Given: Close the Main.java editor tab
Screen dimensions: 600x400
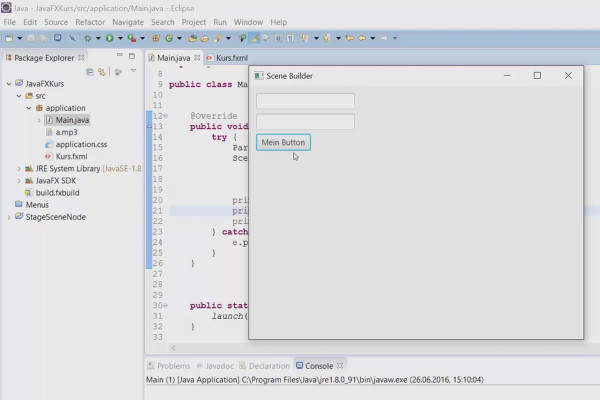Looking at the screenshot, I should (x=197, y=57).
